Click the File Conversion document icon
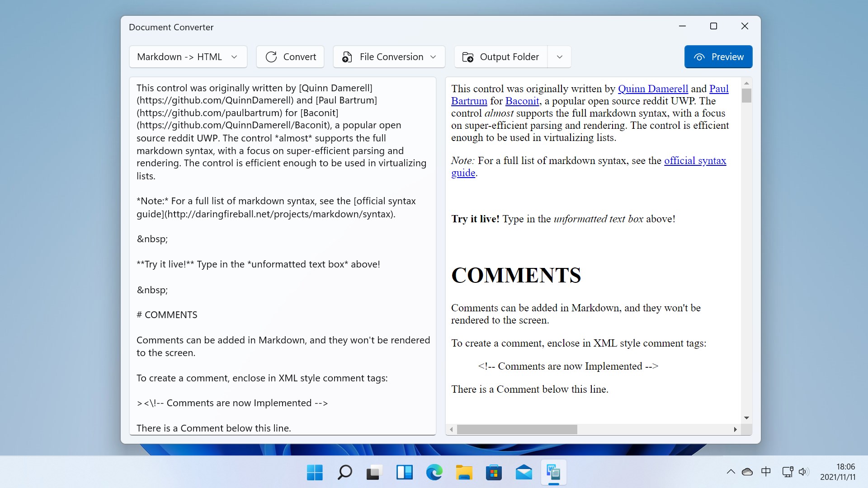Image resolution: width=868 pixels, height=488 pixels. pos(347,57)
